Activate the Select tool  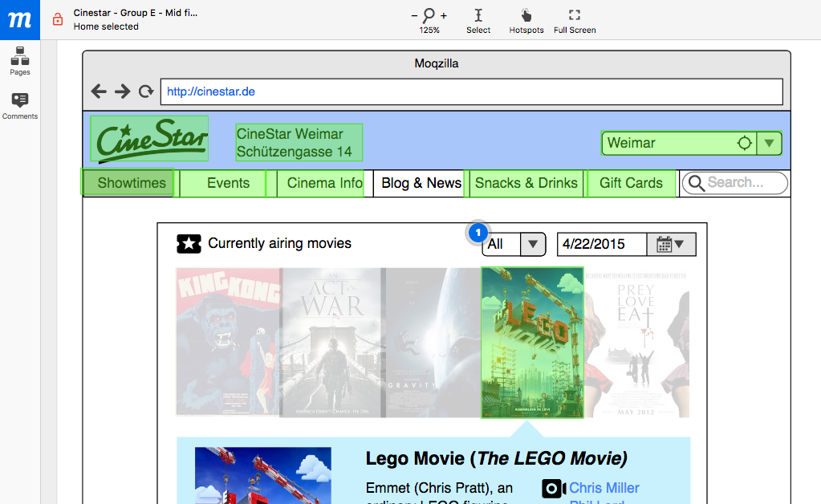478,20
